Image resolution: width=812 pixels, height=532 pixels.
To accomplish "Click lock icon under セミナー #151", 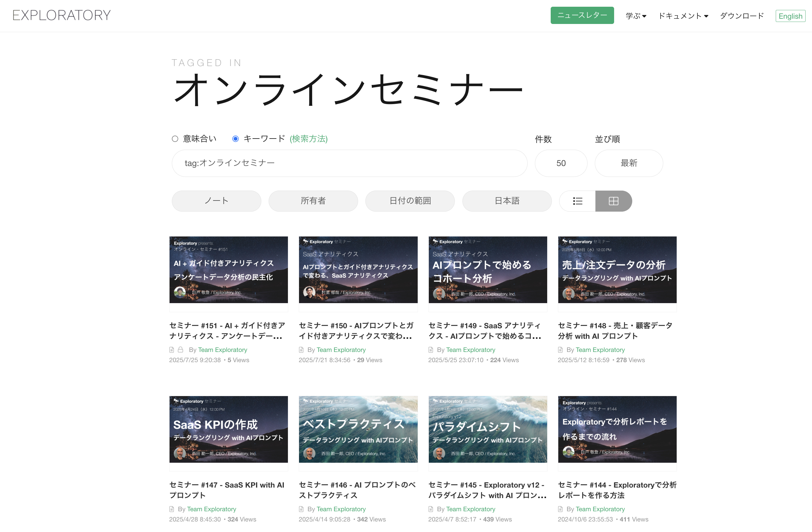I will point(180,350).
